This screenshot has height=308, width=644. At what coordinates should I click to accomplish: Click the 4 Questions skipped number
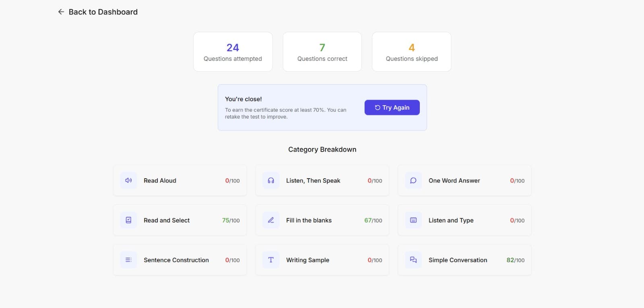411,48
